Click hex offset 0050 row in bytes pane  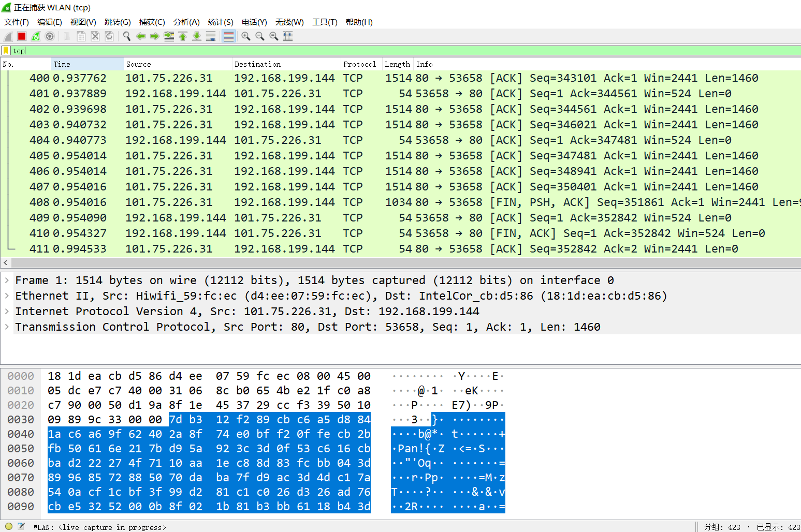tap(21, 448)
